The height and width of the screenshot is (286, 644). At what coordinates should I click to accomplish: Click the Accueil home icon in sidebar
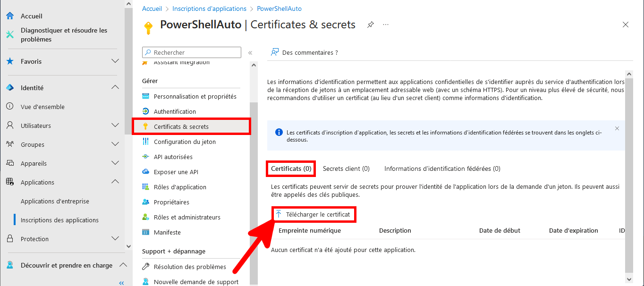[x=9, y=16]
